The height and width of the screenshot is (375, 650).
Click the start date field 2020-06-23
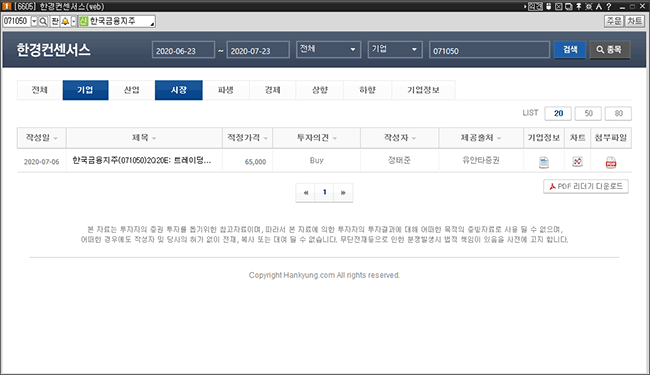[183, 50]
